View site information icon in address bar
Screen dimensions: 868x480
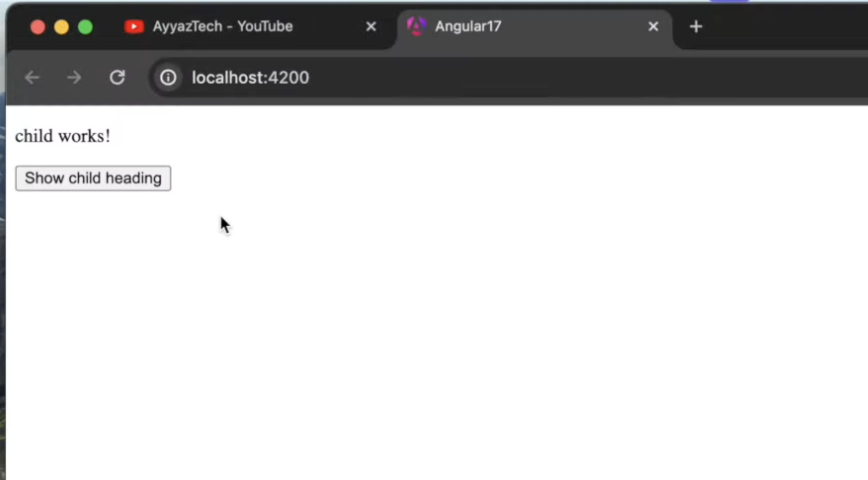[168, 78]
